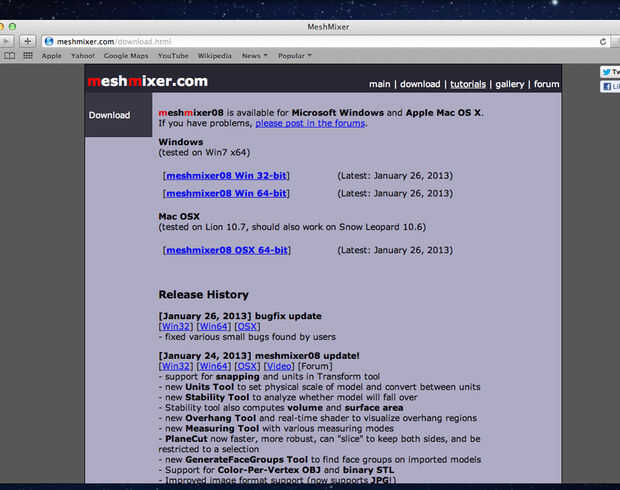
Task: Click the Release History heading
Action: [x=204, y=295]
